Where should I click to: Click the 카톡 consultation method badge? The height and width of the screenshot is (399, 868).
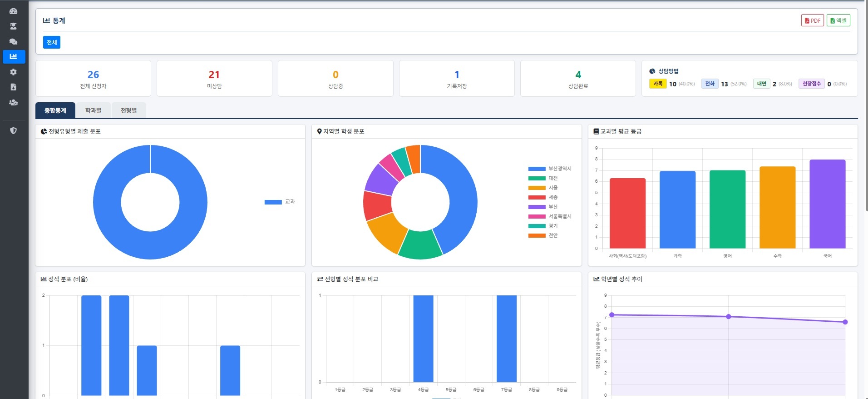(658, 84)
